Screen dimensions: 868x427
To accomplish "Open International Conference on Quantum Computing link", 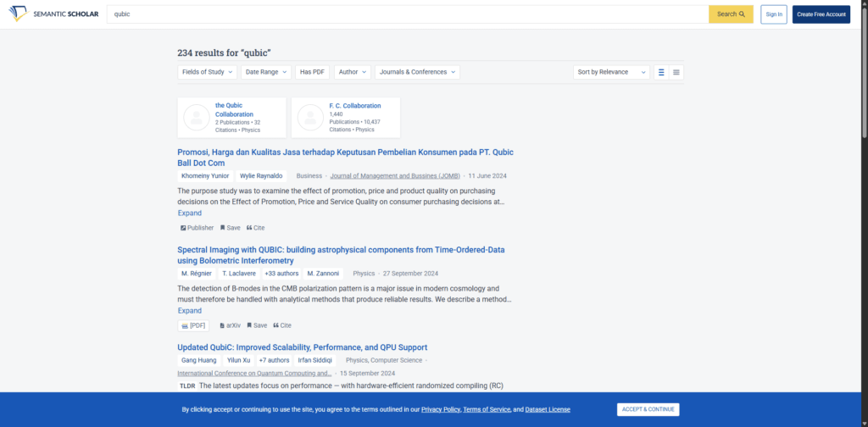I will coord(254,373).
